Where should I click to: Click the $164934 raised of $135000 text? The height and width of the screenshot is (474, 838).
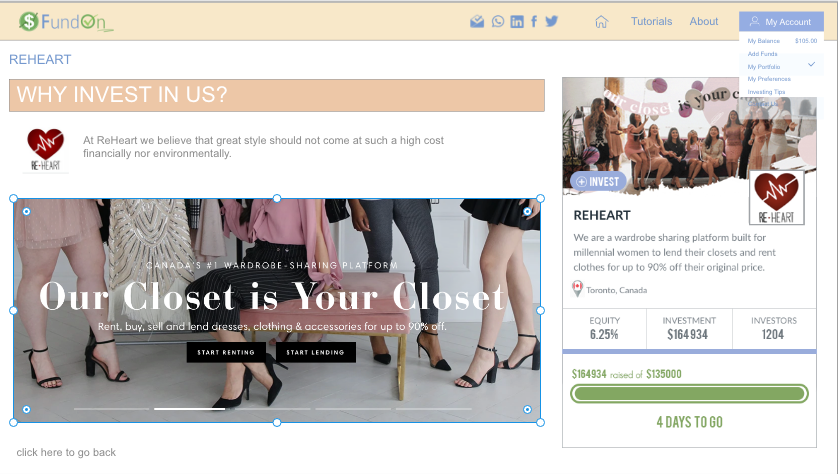[x=626, y=374]
